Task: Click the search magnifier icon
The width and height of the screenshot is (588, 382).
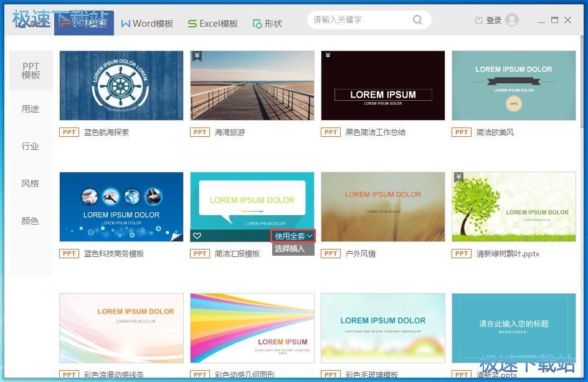Action: (417, 20)
